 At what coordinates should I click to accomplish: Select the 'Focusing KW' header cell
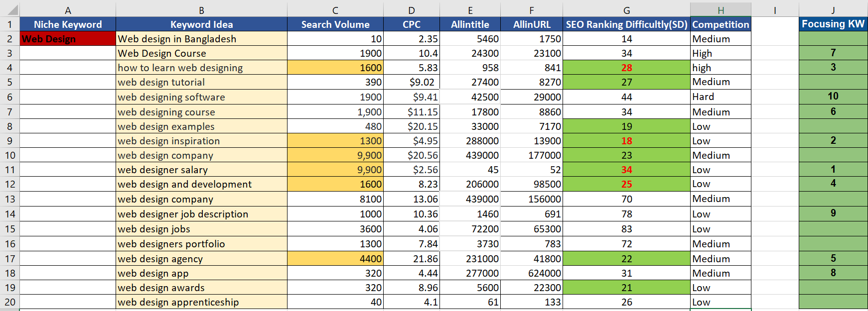833,24
